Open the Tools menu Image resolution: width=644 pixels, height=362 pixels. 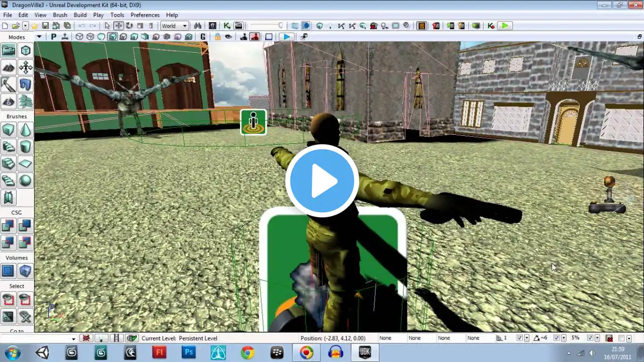pyautogui.click(x=117, y=15)
